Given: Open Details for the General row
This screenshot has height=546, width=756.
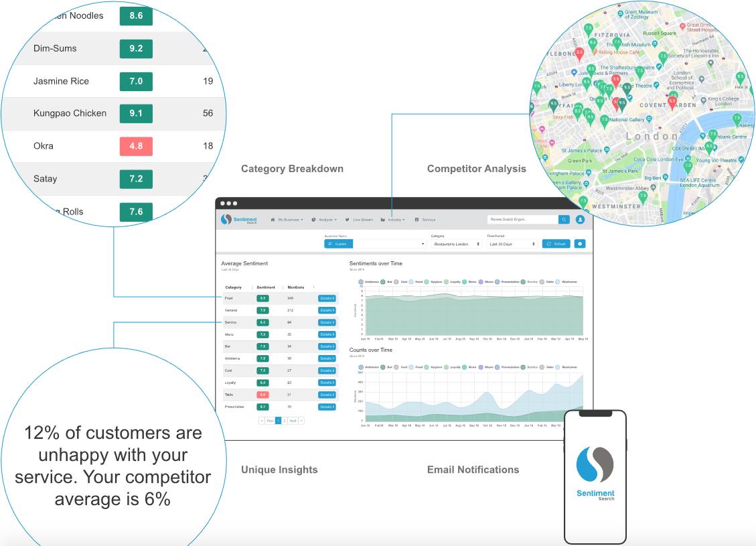Looking at the screenshot, I should (327, 311).
